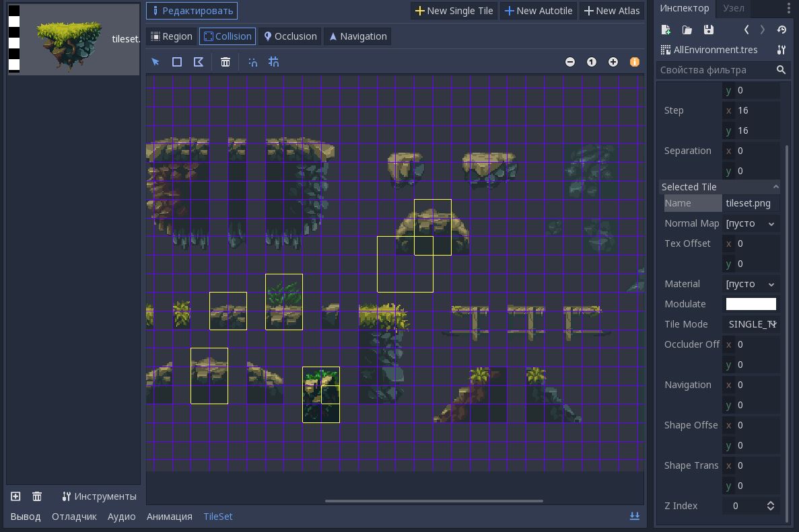The height and width of the screenshot is (532, 799).
Task: Delete the selected shape with trash icon
Action: (225, 61)
